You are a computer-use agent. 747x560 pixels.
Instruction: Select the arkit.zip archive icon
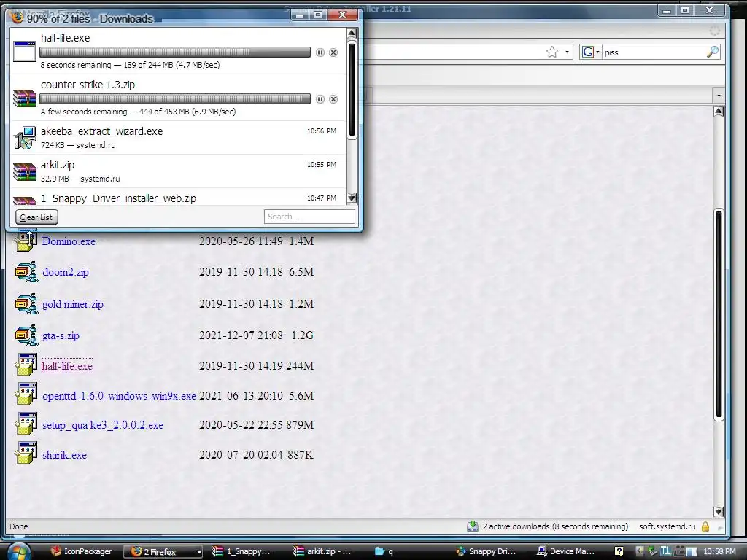(25, 171)
